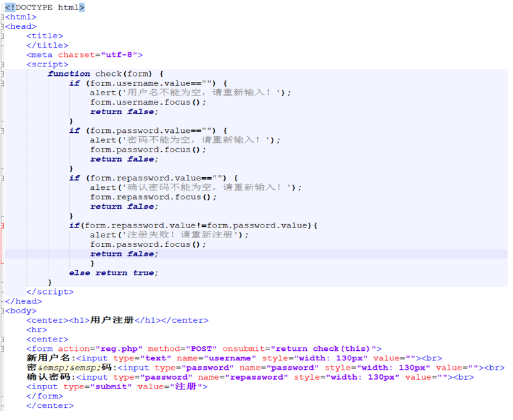Click the alert '注册失败！请重新注册' line
513x420 pixels.
[169, 235]
